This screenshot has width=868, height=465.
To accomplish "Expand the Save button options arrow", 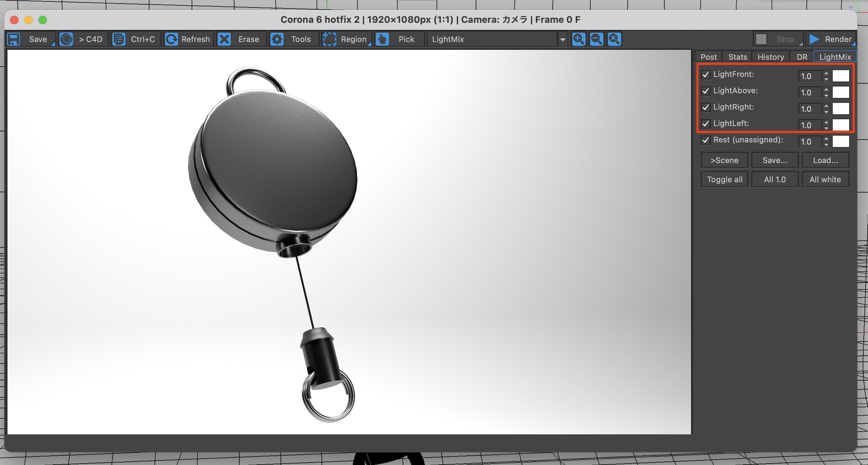I will click(53, 43).
